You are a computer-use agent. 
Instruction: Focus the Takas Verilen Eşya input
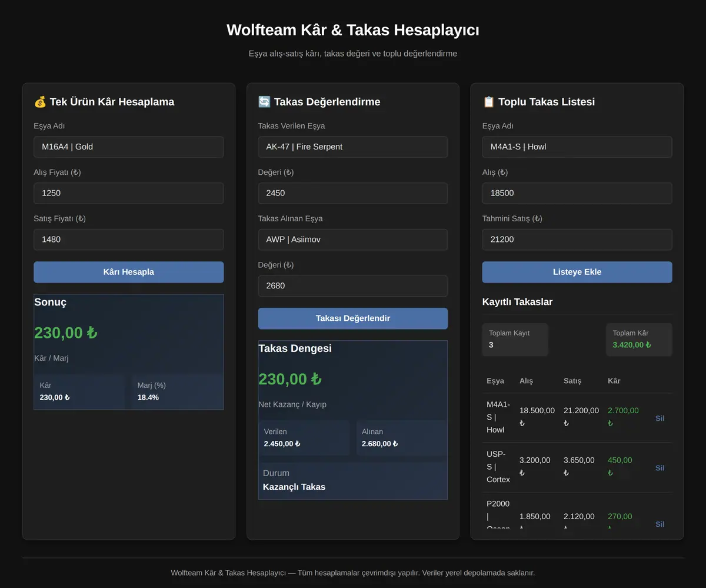point(353,147)
